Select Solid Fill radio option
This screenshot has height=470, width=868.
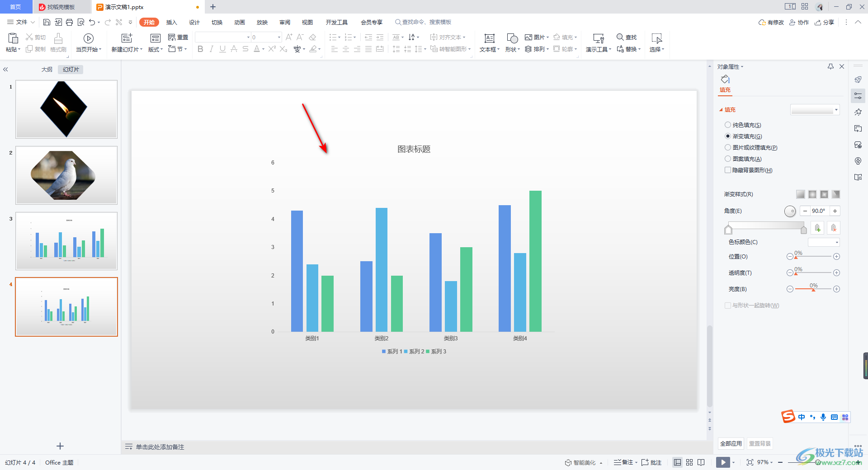point(728,125)
